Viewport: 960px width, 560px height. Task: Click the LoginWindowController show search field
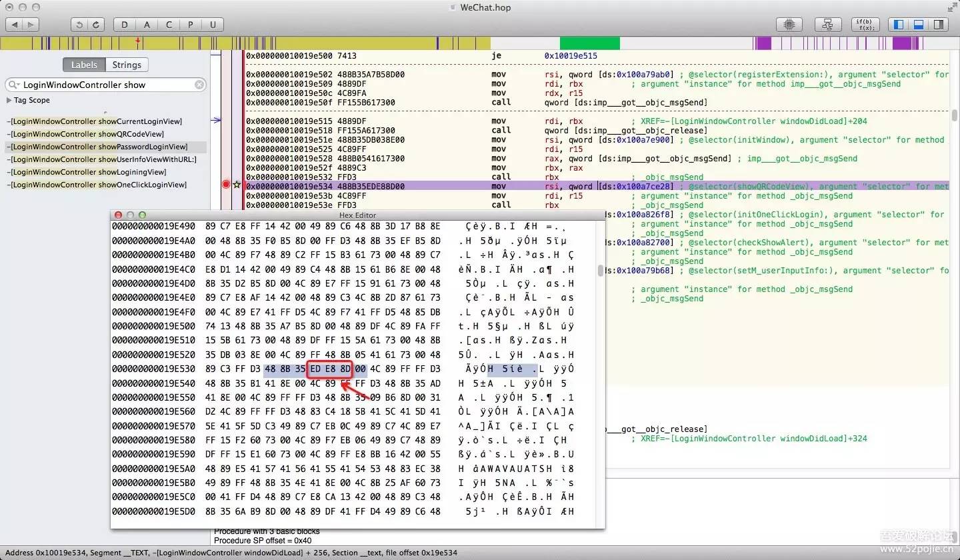(x=105, y=85)
